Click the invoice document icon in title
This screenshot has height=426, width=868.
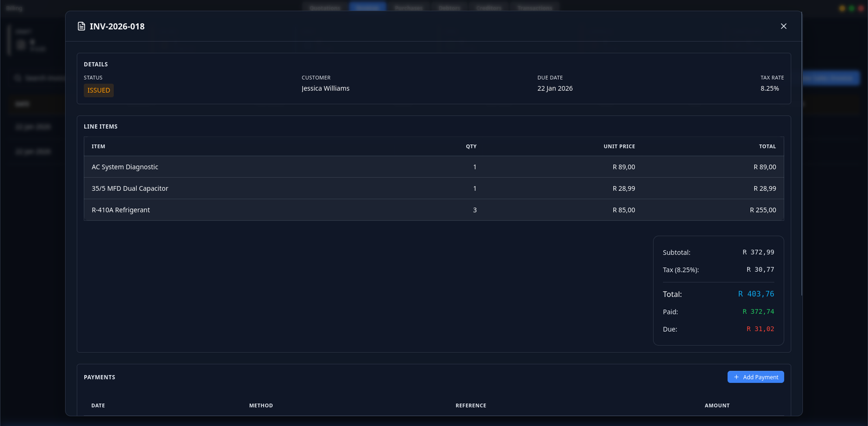click(81, 26)
